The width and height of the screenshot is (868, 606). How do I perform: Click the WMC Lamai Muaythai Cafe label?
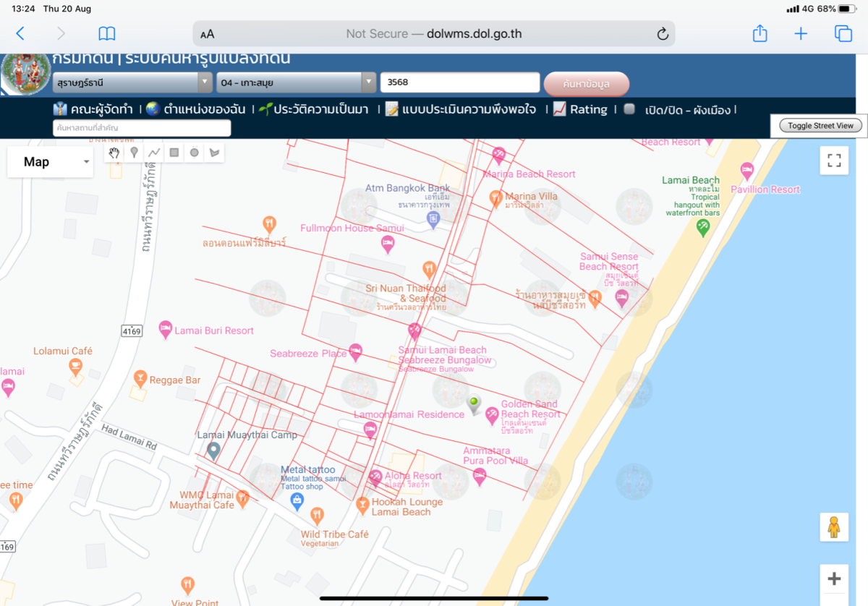[202, 500]
